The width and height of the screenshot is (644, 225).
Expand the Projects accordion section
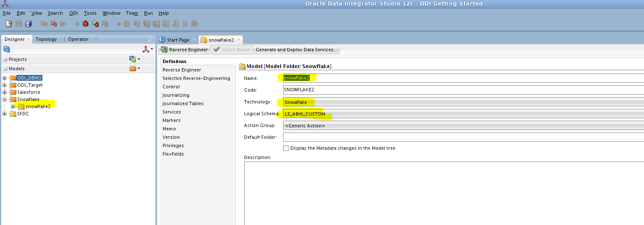click(x=5, y=60)
